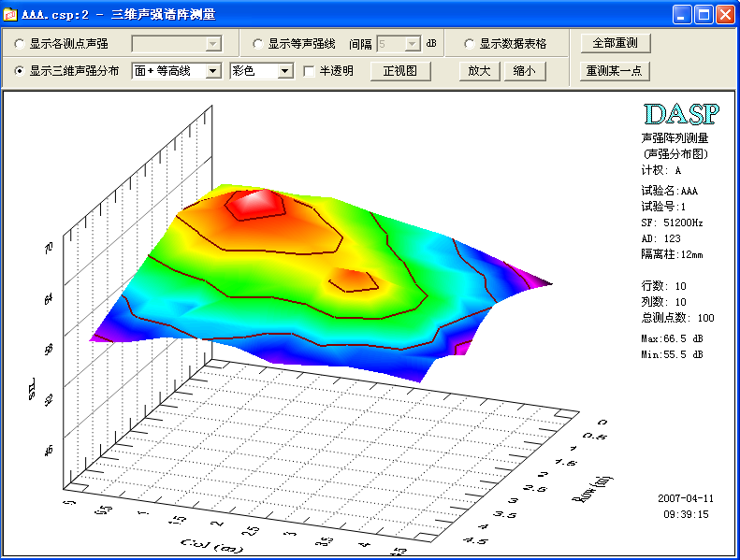
Task: Select 显示各测点声强 radio option
Action: [20, 44]
